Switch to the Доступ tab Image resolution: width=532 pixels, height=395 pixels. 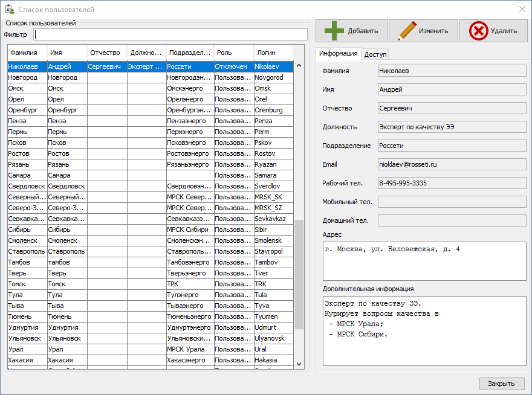point(375,54)
